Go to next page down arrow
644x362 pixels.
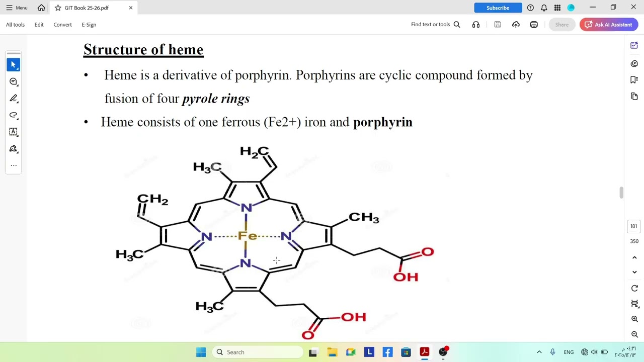click(634, 272)
